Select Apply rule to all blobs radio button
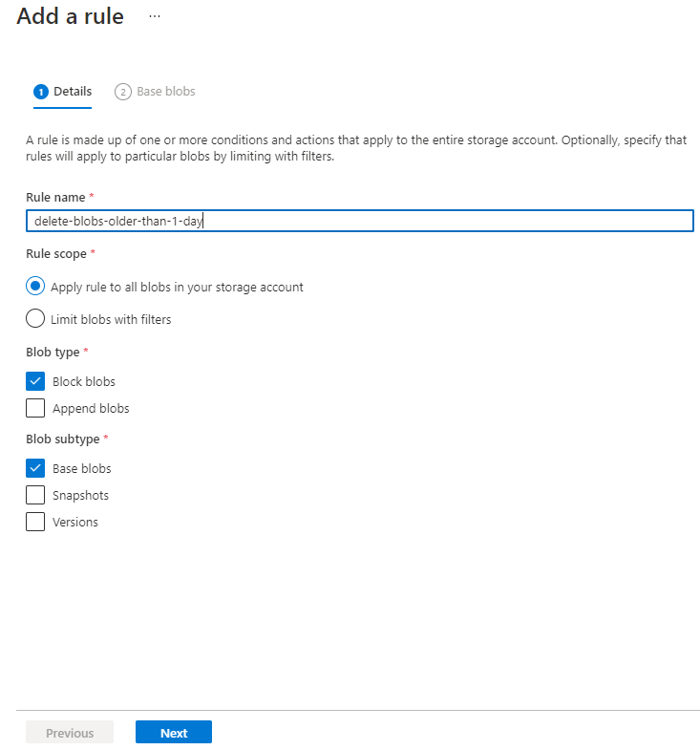The image size is (700, 750). (x=35, y=287)
